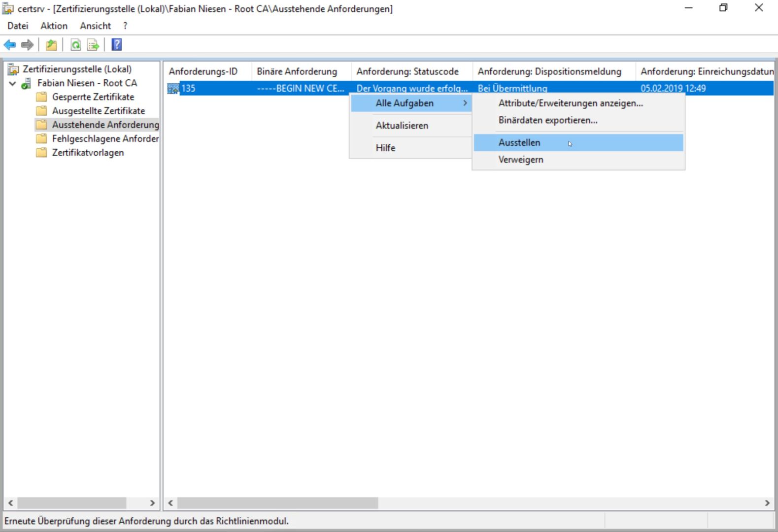Click the Export list toolbar icon
The image size is (778, 532).
[x=93, y=45]
